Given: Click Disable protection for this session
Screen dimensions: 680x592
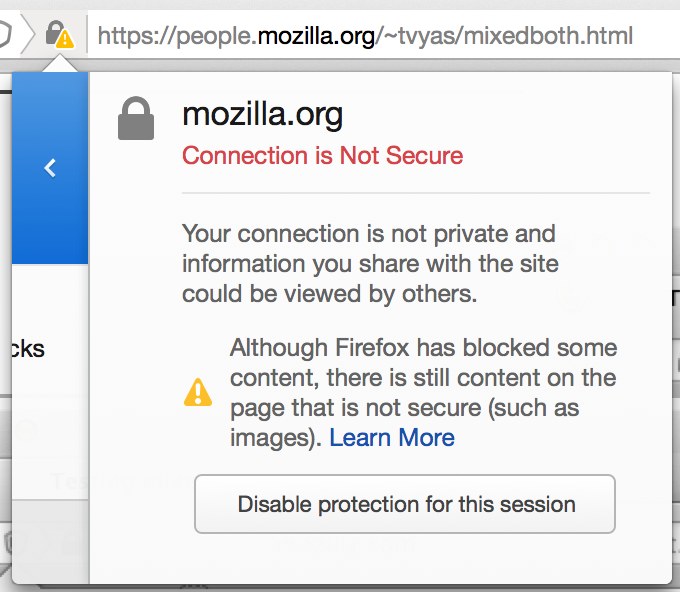Looking at the screenshot, I should (405, 504).
